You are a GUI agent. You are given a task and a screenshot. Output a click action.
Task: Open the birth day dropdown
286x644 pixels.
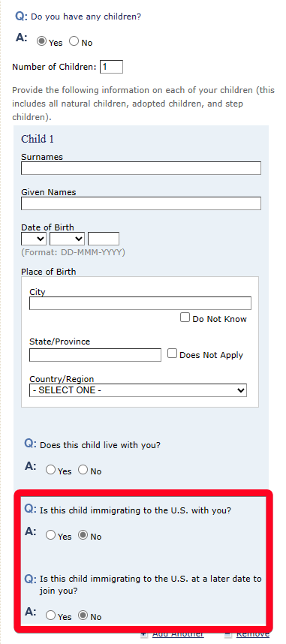pos(34,239)
